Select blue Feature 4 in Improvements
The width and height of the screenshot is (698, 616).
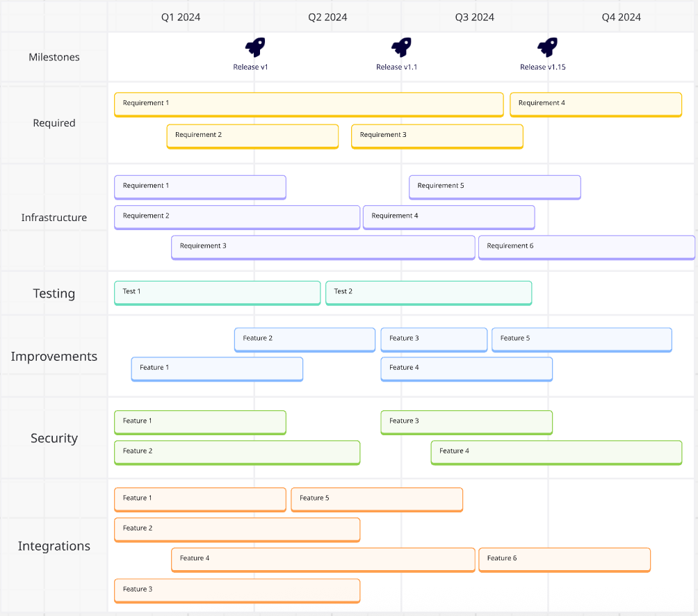(466, 368)
